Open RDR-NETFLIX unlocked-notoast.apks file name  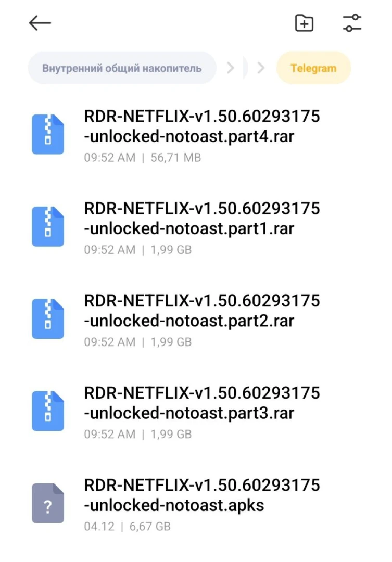coord(202,495)
